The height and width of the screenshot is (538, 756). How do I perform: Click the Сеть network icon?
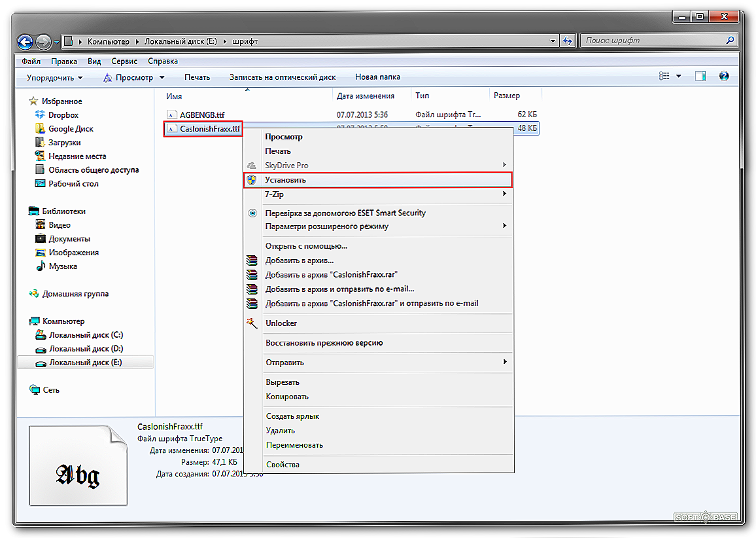35,389
